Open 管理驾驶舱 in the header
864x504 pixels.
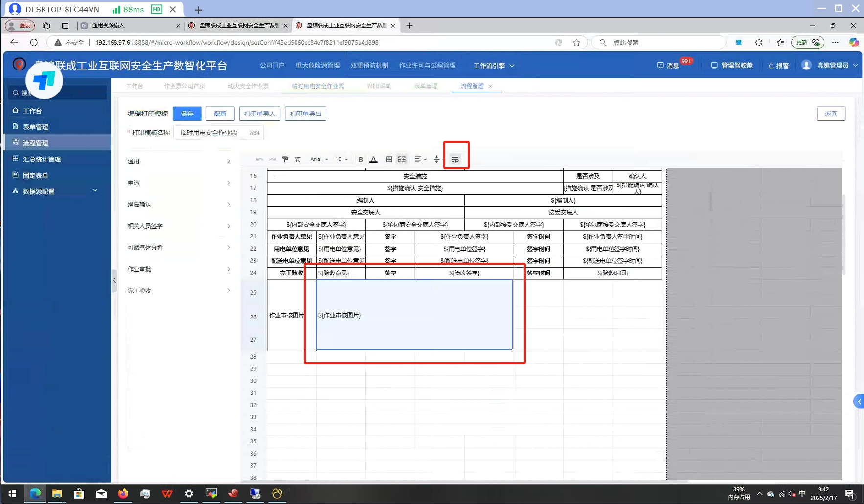point(732,66)
